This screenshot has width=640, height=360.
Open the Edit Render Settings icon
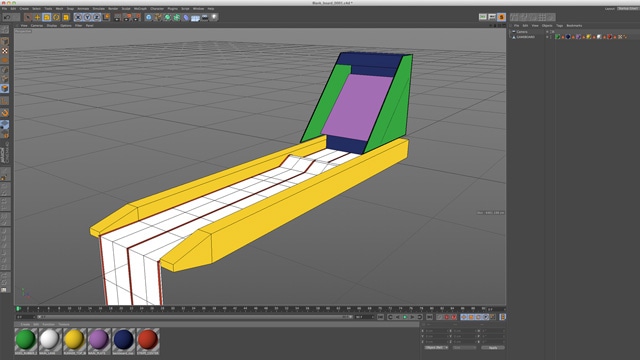click(x=136, y=17)
